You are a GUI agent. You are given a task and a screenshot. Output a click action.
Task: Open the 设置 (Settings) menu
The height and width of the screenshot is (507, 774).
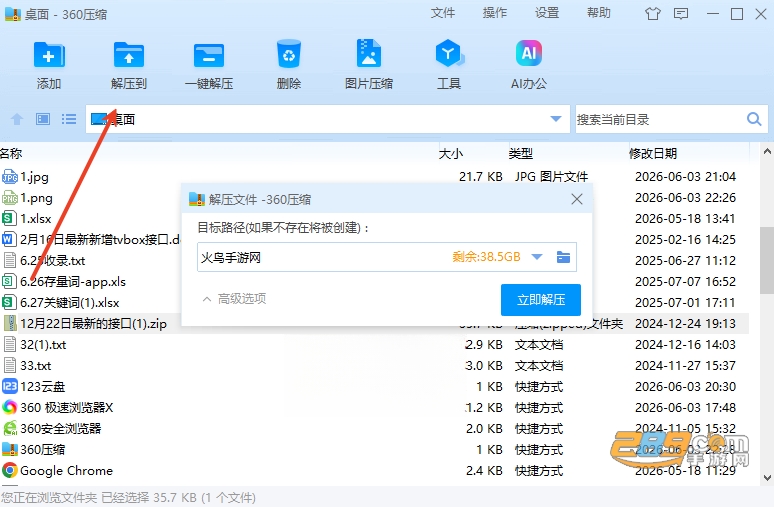547,13
